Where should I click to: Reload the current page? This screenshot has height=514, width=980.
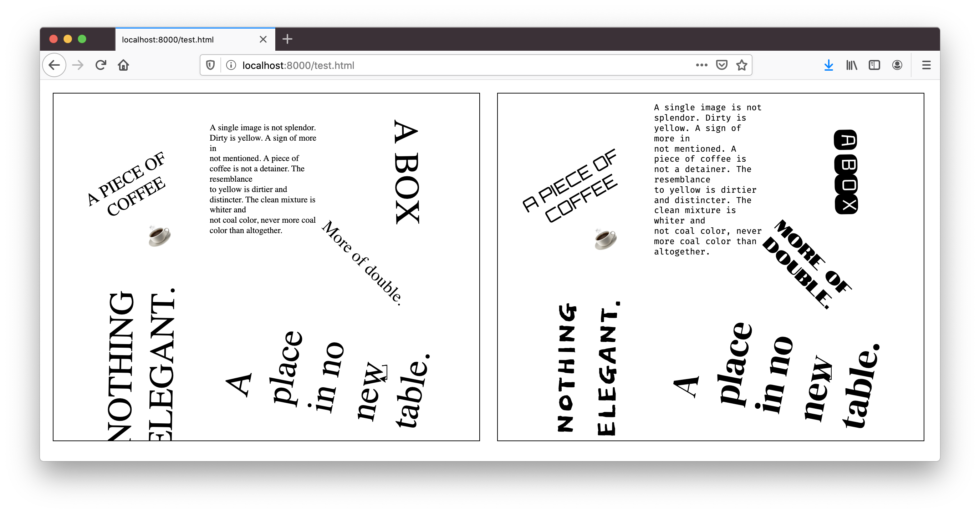tap(101, 65)
